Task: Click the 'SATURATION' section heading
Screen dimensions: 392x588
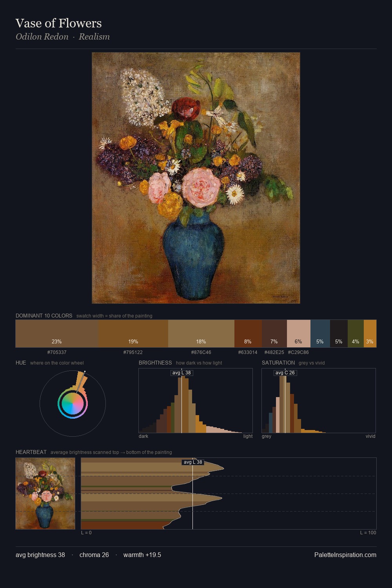Action: tap(278, 363)
